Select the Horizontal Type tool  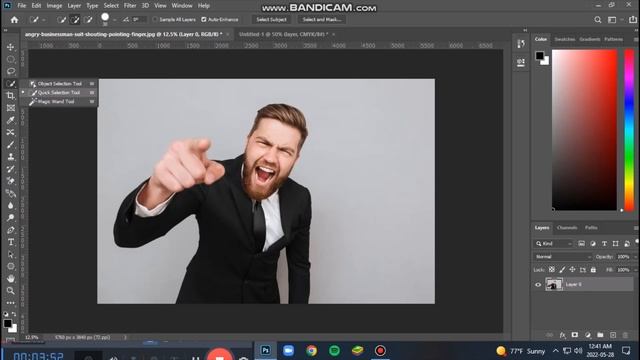(11, 242)
